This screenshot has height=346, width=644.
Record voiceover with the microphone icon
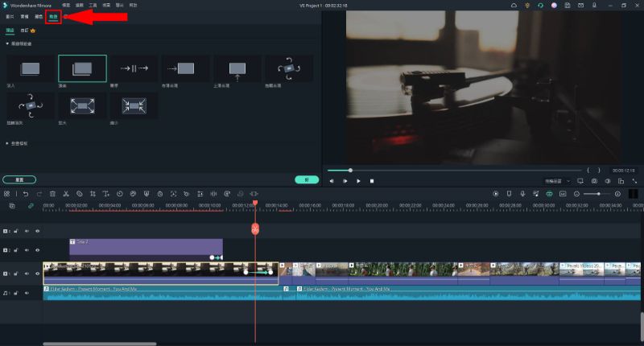coord(522,194)
